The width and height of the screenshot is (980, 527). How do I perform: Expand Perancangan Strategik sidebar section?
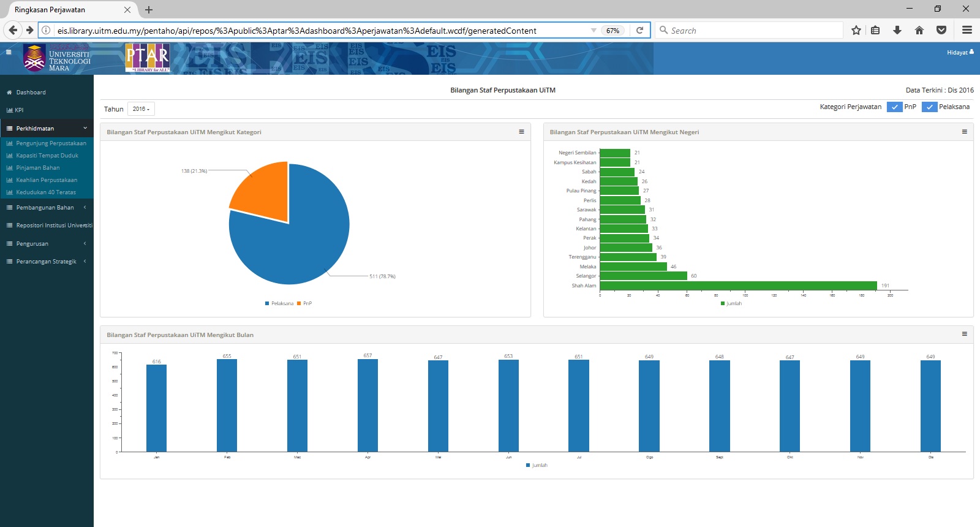(x=47, y=262)
